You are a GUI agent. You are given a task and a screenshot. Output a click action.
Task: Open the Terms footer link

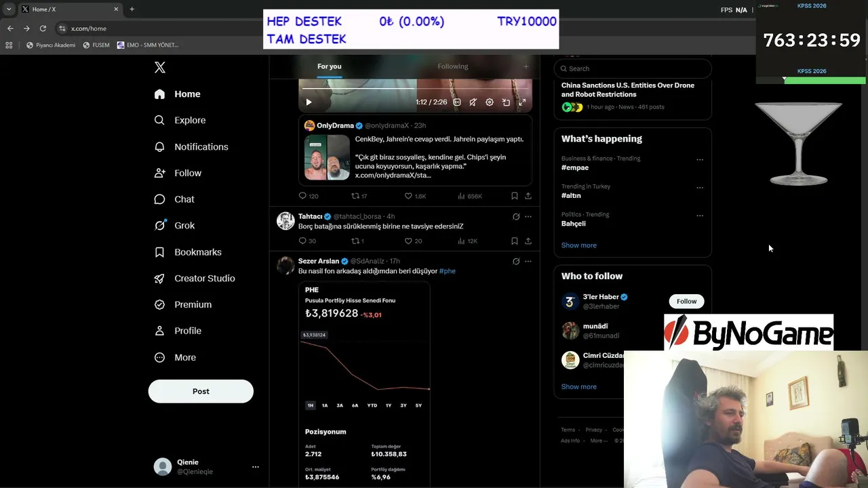[x=568, y=430]
